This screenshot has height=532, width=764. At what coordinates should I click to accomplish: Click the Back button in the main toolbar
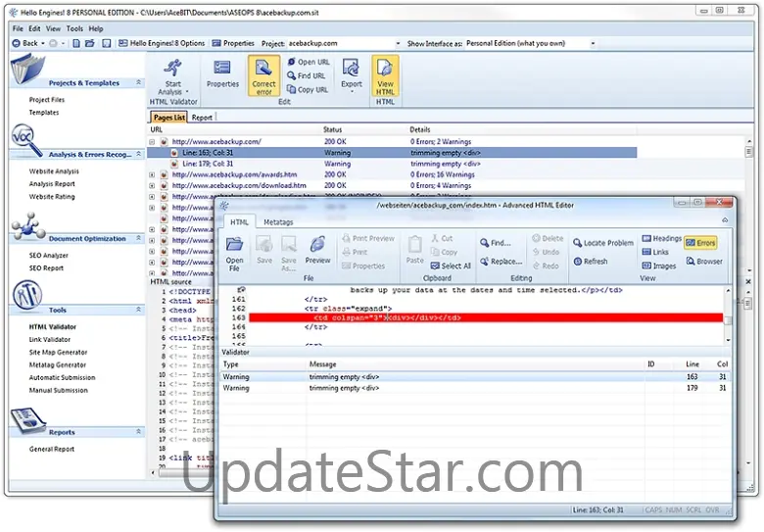pyautogui.click(x=25, y=43)
